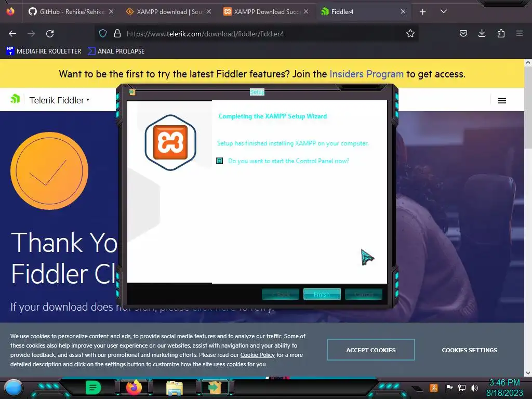
Task: Click the page vertical scrollbar thumb
Action: [528, 107]
